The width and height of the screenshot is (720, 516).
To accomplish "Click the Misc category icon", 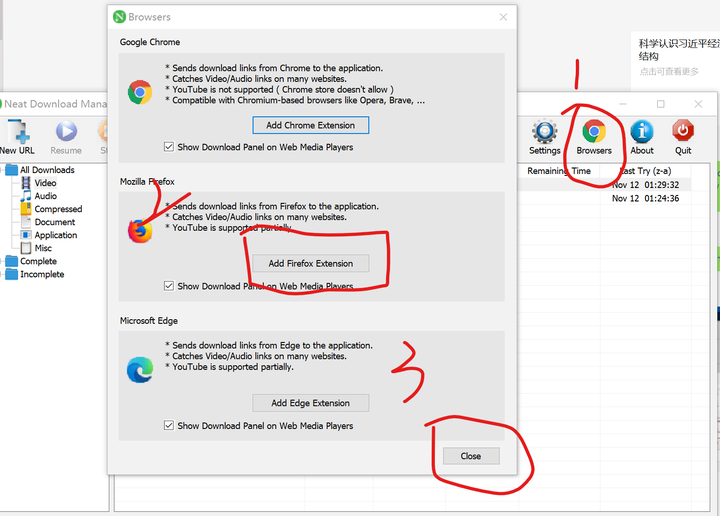I will click(x=26, y=248).
